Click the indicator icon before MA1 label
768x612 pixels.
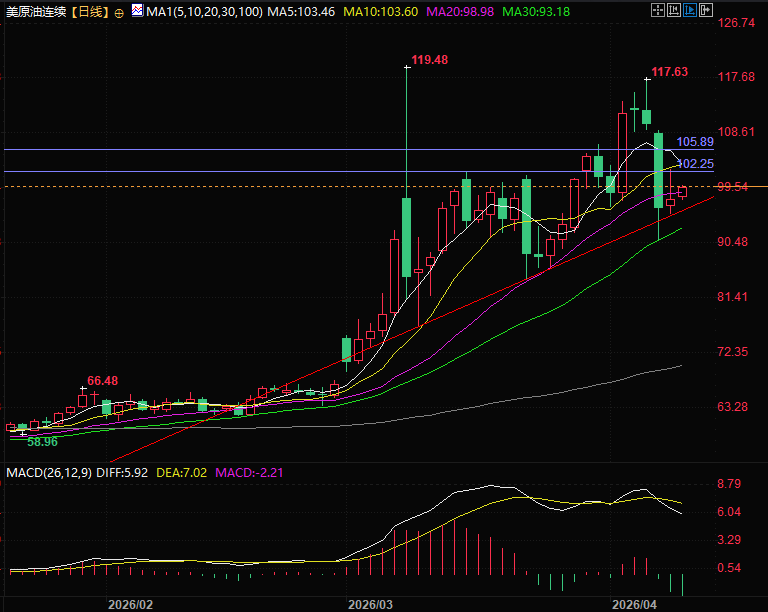tap(137, 13)
